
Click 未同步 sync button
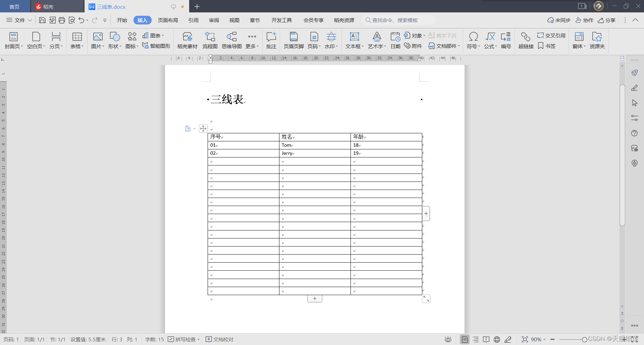[x=559, y=20]
